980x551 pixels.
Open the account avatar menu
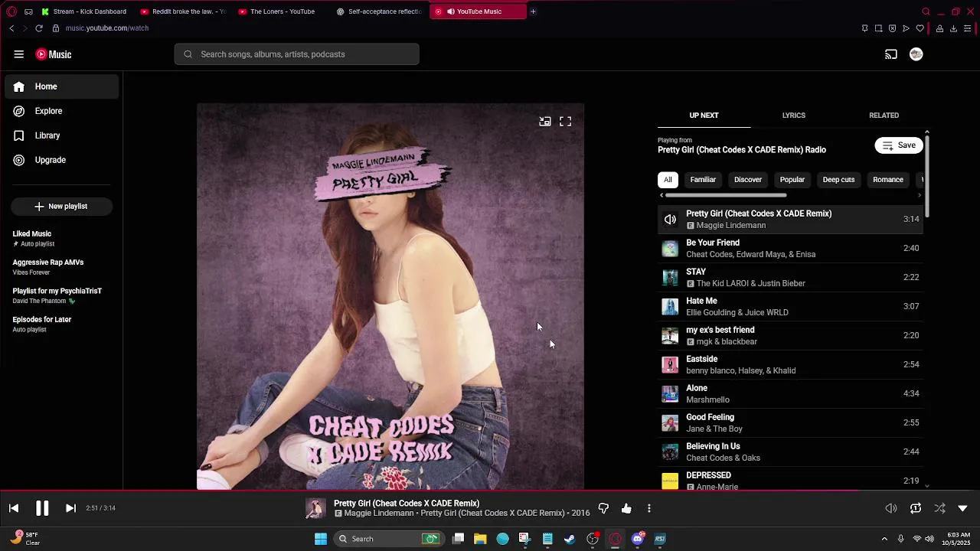[916, 54]
